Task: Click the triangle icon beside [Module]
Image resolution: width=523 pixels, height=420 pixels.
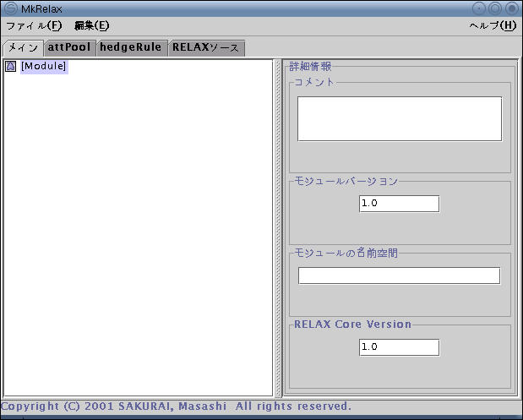Action: (10, 66)
